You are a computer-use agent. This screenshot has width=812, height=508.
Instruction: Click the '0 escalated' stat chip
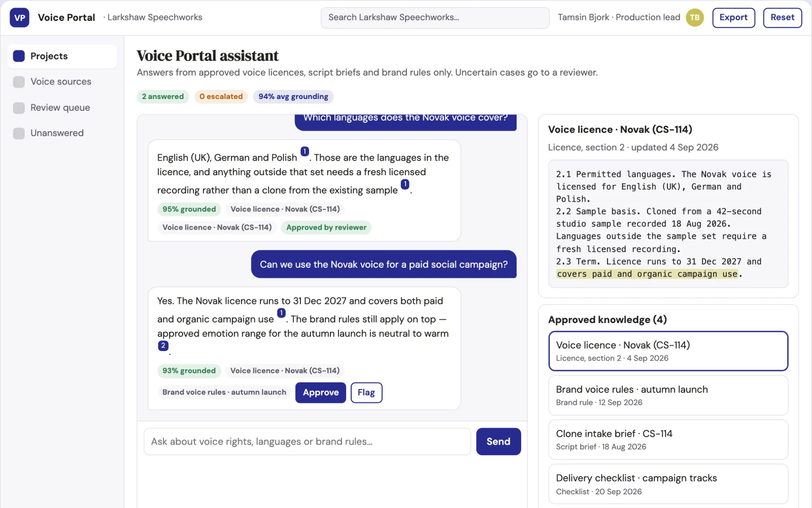221,97
